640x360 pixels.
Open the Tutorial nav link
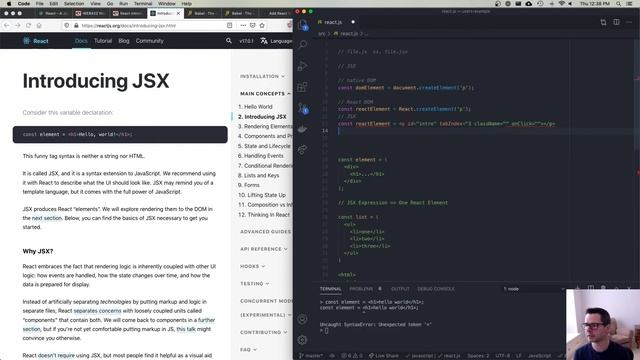103,41
